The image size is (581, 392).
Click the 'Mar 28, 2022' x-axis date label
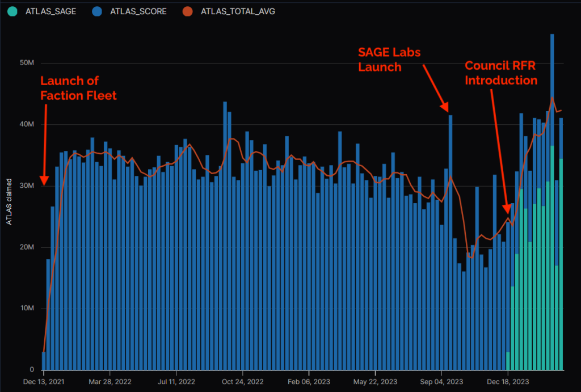click(110, 381)
